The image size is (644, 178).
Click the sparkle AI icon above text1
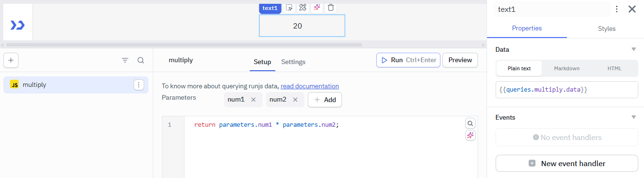pos(317,8)
